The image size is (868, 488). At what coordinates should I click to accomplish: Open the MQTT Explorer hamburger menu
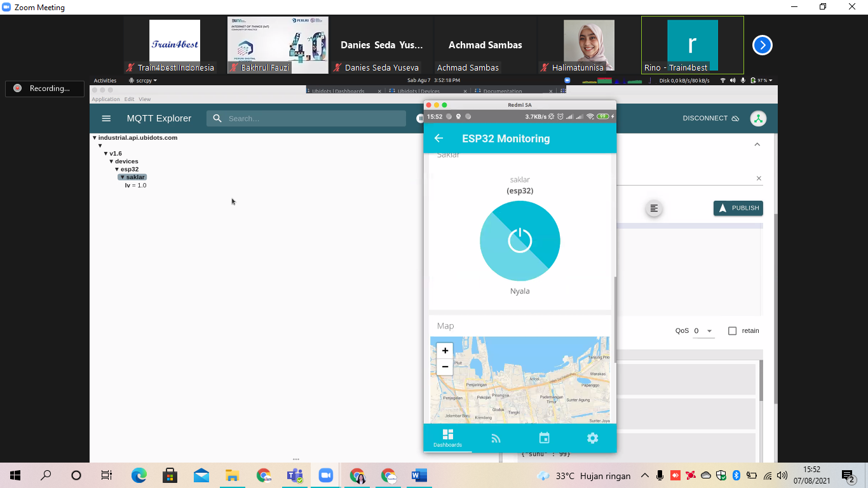tap(106, 118)
